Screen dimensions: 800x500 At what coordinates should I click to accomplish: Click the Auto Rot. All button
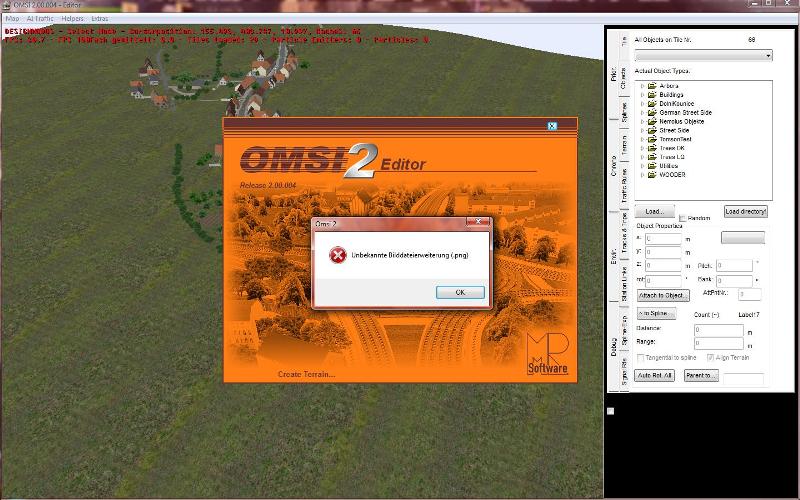[x=655, y=376]
